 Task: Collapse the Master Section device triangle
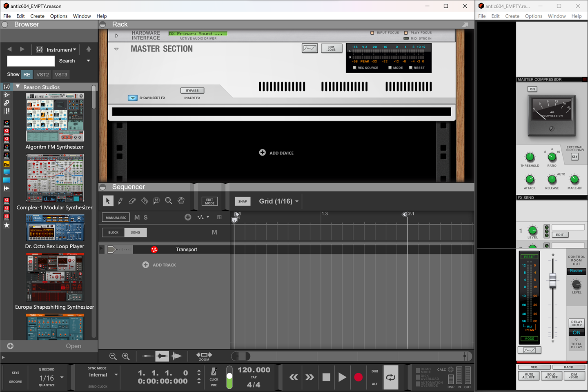pyautogui.click(x=116, y=49)
